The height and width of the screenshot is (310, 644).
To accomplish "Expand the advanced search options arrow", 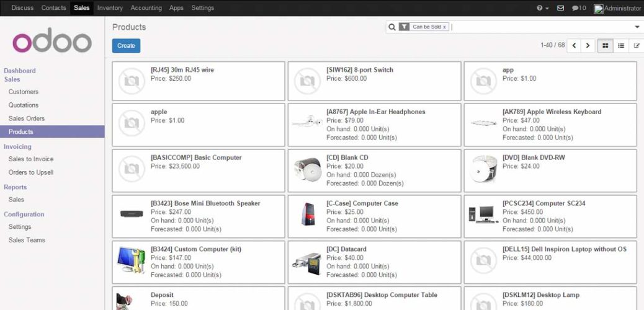I will pyautogui.click(x=637, y=27).
